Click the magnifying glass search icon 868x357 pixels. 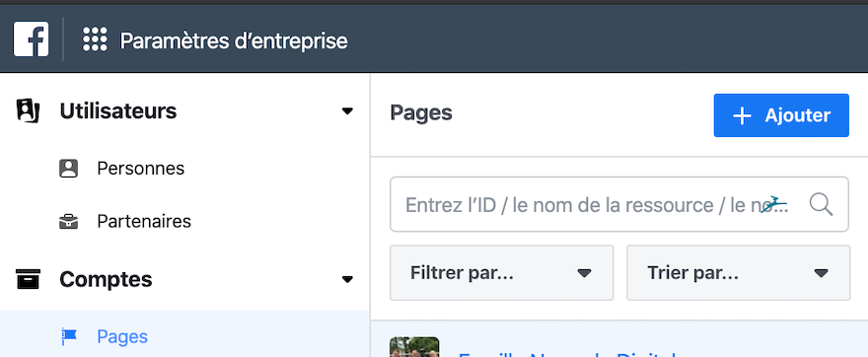[821, 204]
